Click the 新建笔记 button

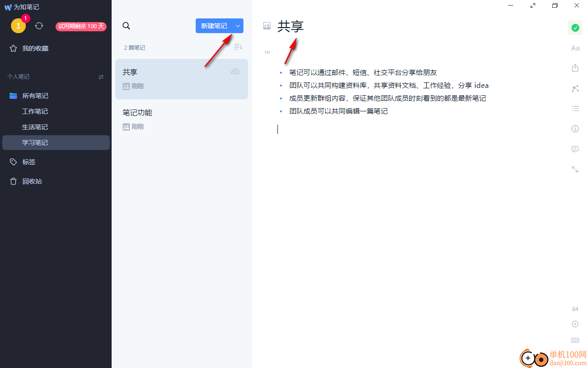tap(214, 26)
